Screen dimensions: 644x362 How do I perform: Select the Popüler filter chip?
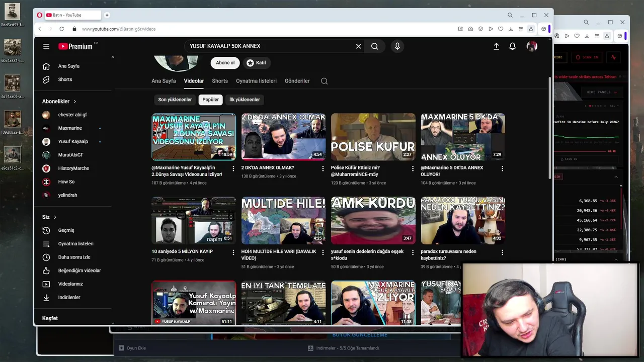(210, 100)
